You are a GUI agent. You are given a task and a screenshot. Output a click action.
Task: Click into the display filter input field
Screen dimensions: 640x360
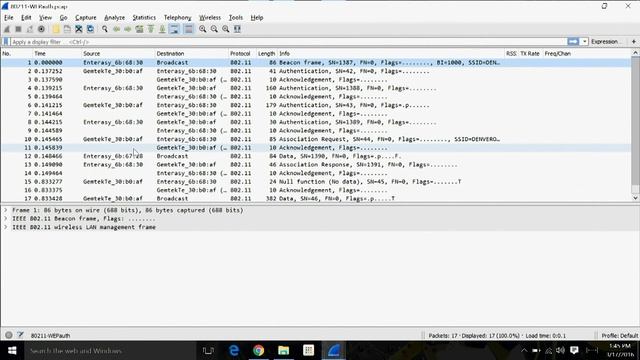288,42
